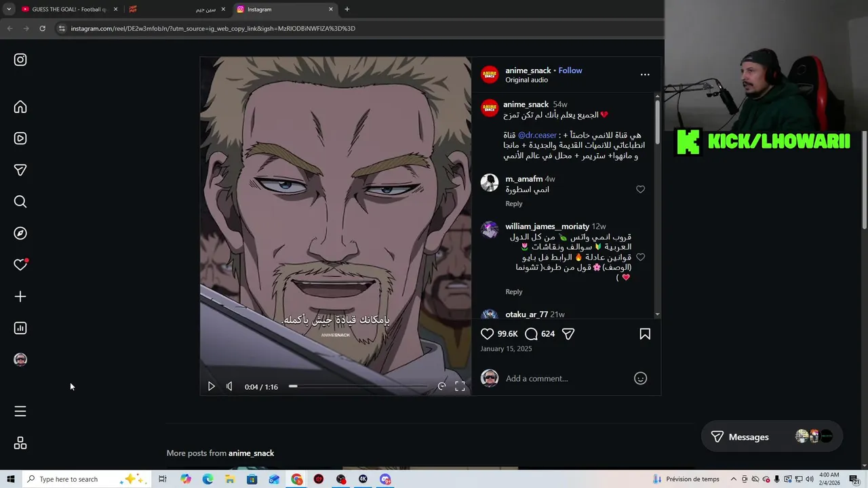Open the Prévision de temps weather widget
Image resolution: width=868 pixels, height=488 pixels.
tap(686, 479)
